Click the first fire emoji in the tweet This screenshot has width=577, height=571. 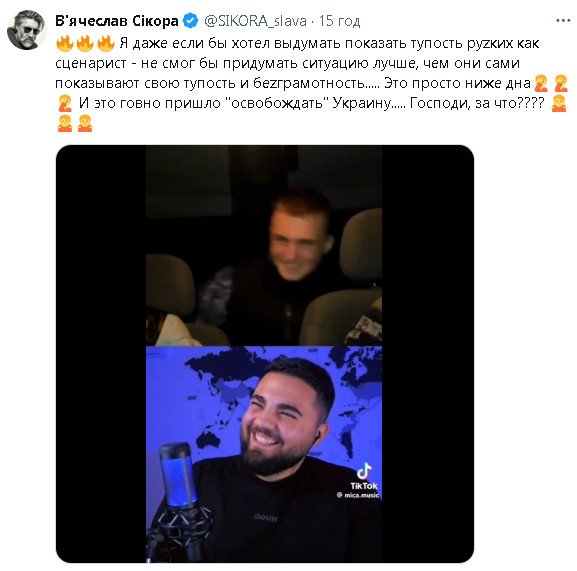[x=65, y=43]
